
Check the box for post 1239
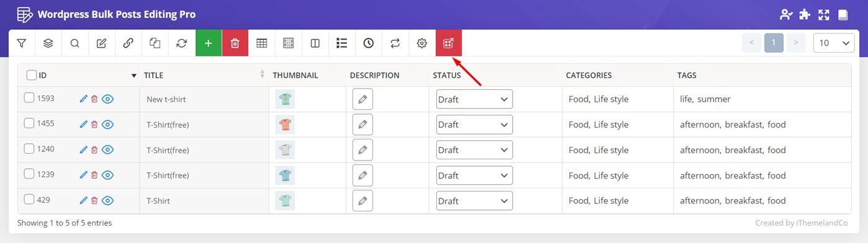(29, 174)
